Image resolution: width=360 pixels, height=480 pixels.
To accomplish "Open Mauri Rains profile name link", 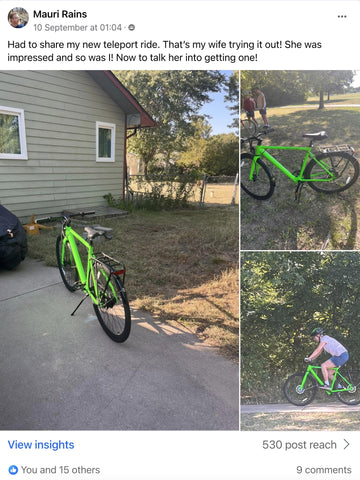I will pos(60,14).
